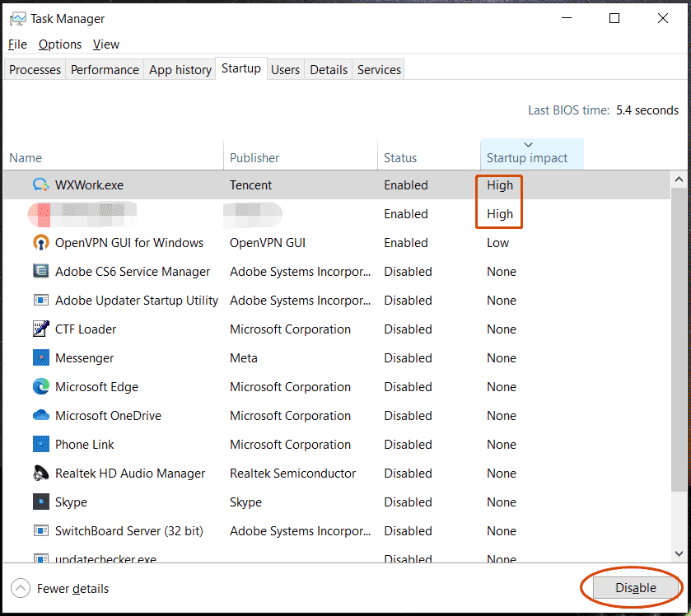
Task: Click the Realtek Semiconductor publisher cell
Action: click(292, 474)
